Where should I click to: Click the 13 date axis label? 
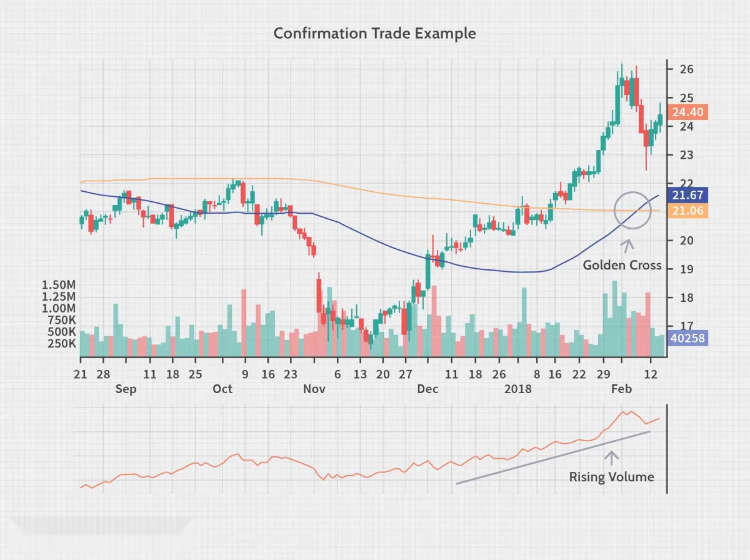tap(360, 374)
